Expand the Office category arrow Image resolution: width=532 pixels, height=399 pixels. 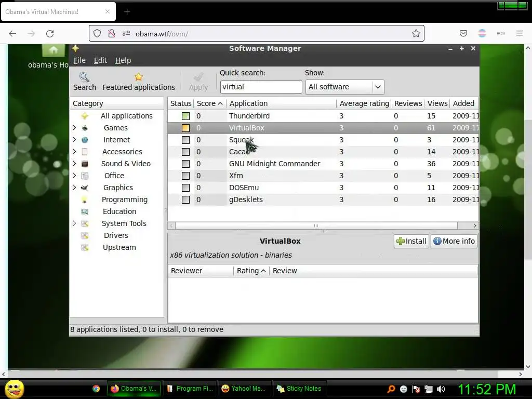[x=74, y=176]
